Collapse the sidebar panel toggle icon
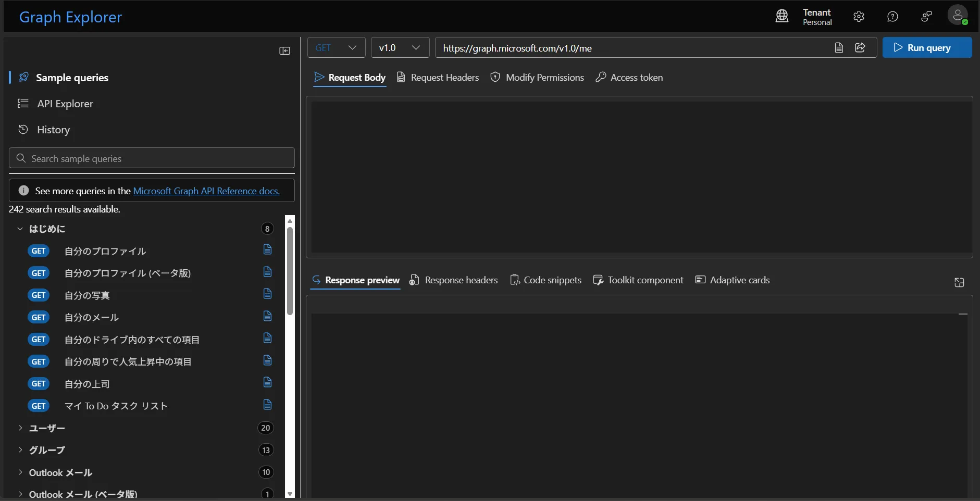The height and width of the screenshot is (501, 980). [x=284, y=51]
